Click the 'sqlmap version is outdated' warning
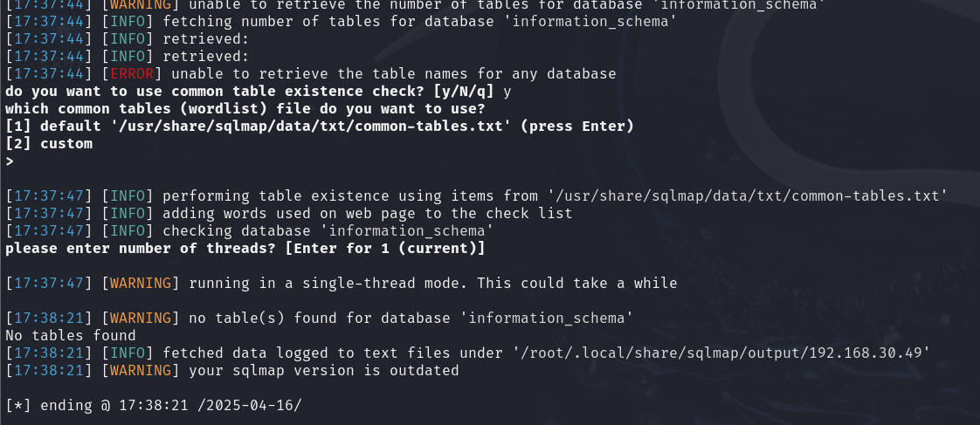980x425 pixels. (324, 371)
